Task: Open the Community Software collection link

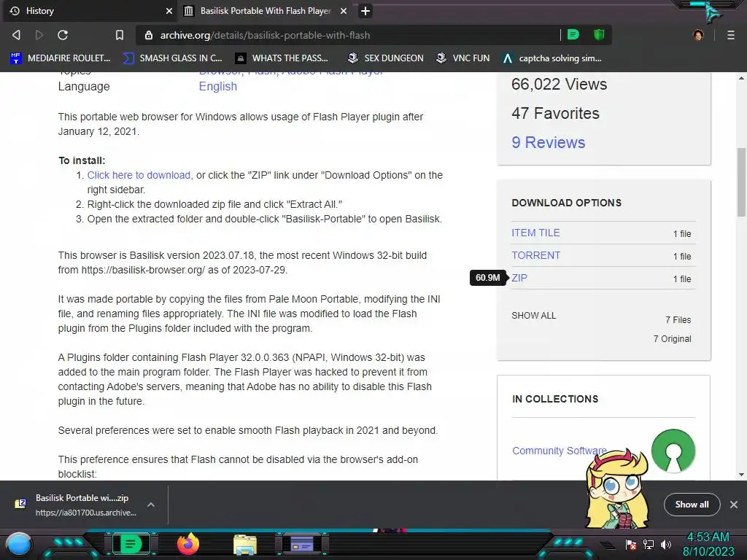Action: click(560, 451)
